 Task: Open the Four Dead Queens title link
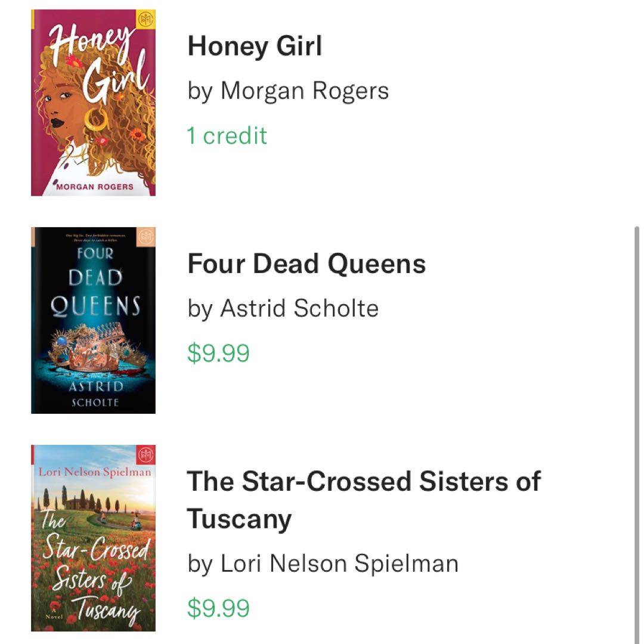(306, 264)
